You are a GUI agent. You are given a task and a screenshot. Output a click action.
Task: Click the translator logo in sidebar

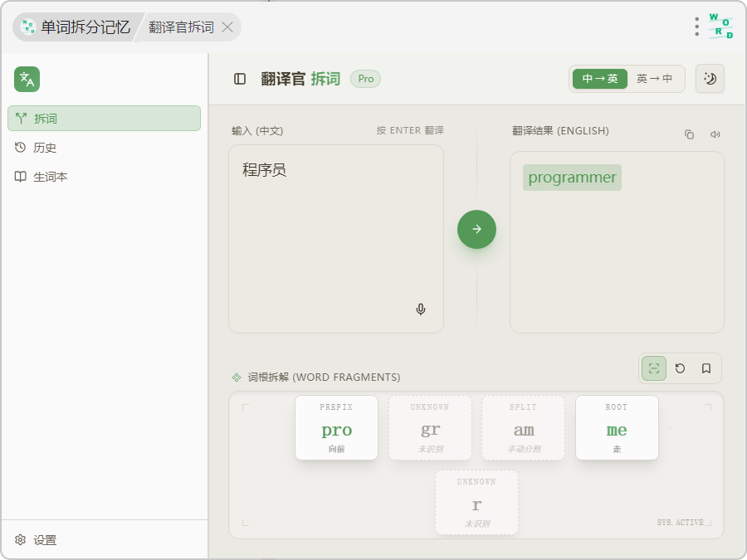pos(27,80)
